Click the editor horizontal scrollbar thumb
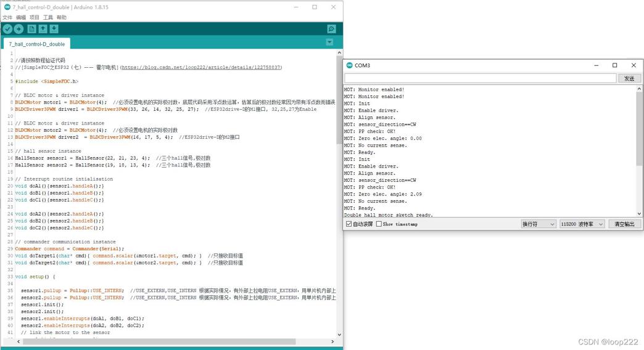644x350 pixels. coord(159,341)
